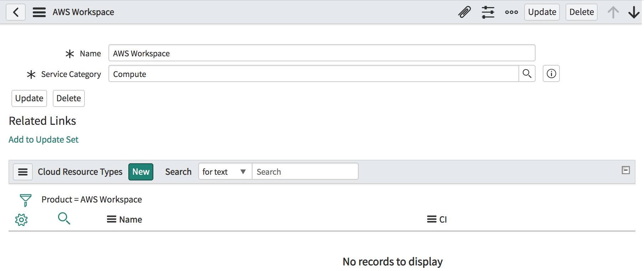Open the more options ellipsis menu
The image size is (644, 271).
click(511, 12)
